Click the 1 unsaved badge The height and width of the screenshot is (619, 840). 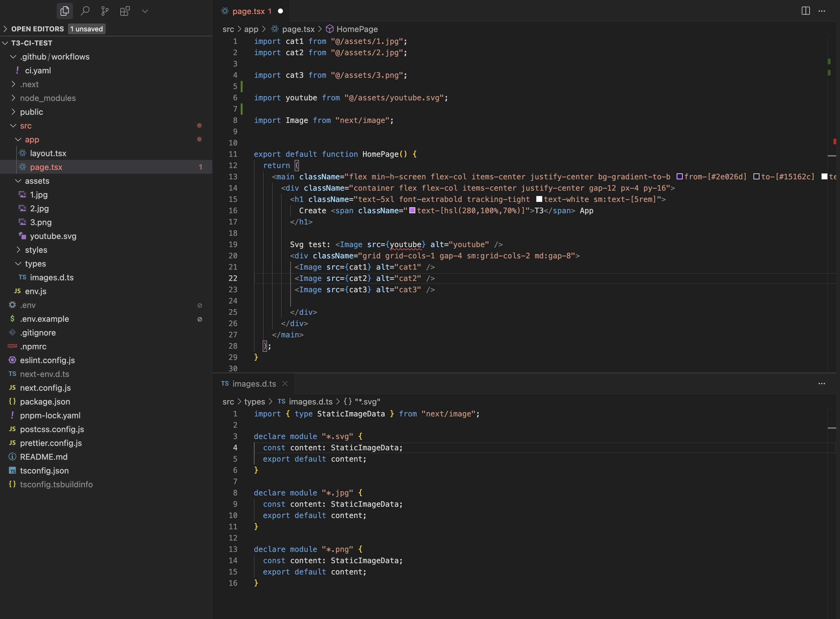pyautogui.click(x=87, y=29)
